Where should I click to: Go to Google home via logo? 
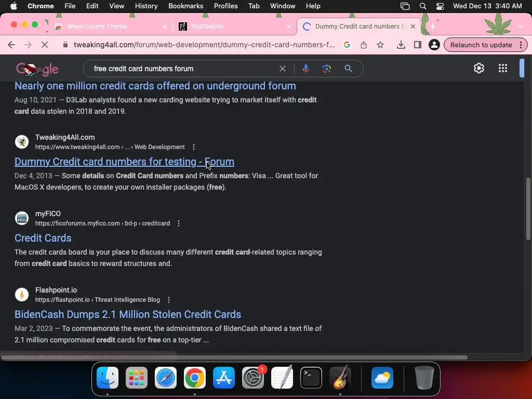(37, 69)
